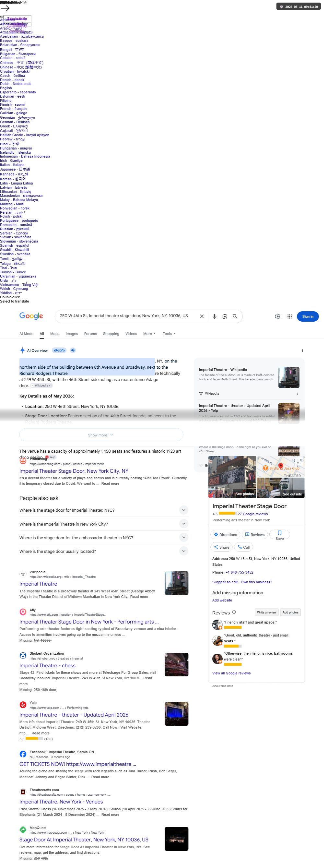Click the Atly result favicon
The image size is (328, 868).
[x=23, y=619]
